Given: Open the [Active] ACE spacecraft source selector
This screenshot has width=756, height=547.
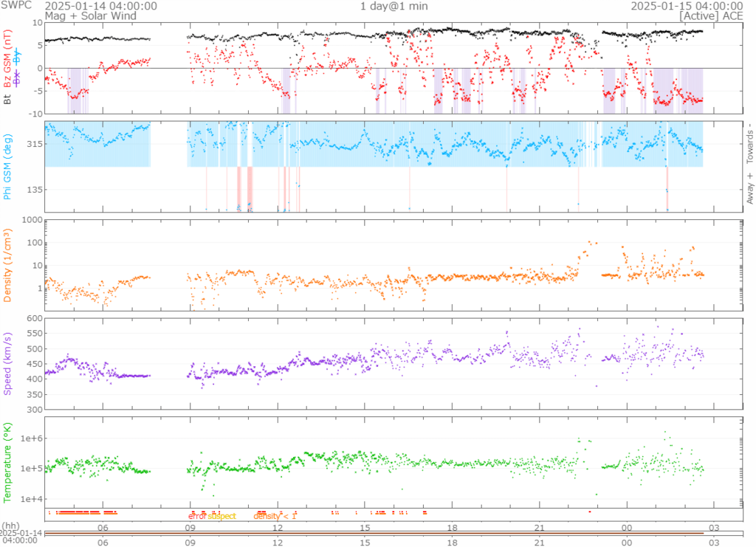Looking at the screenshot, I should 711,16.
